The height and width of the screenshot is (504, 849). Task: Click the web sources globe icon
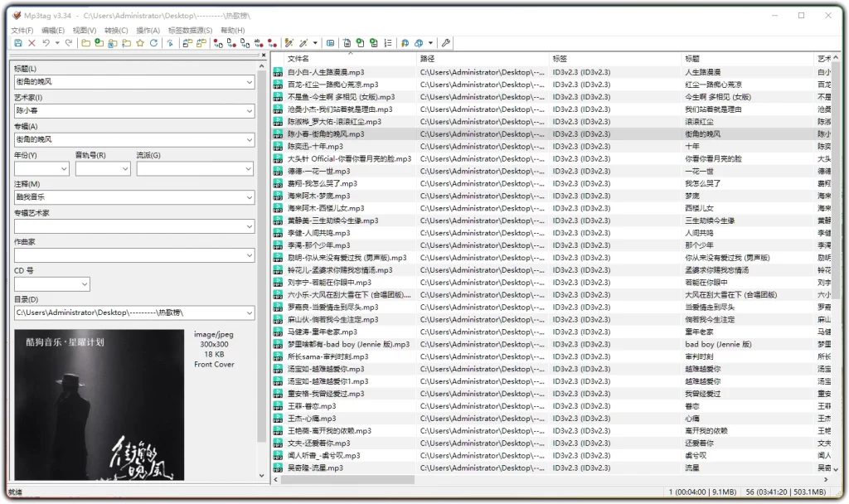click(x=407, y=42)
